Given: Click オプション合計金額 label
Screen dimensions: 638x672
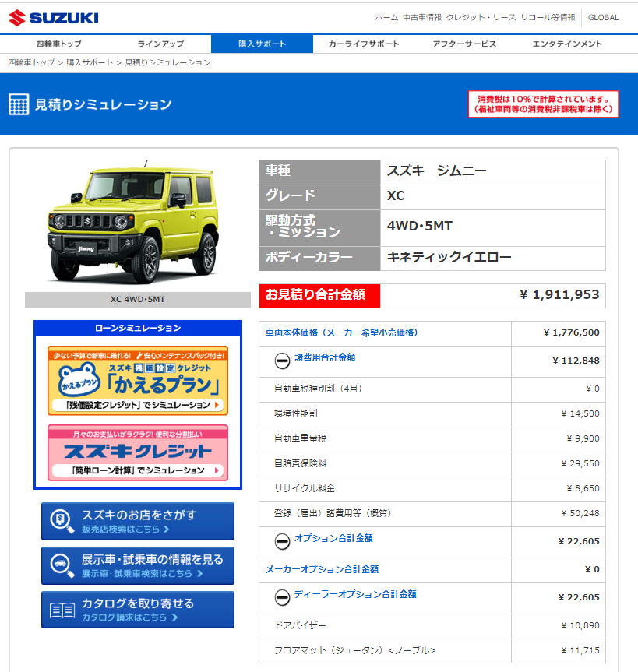Looking at the screenshot, I should click(333, 538).
